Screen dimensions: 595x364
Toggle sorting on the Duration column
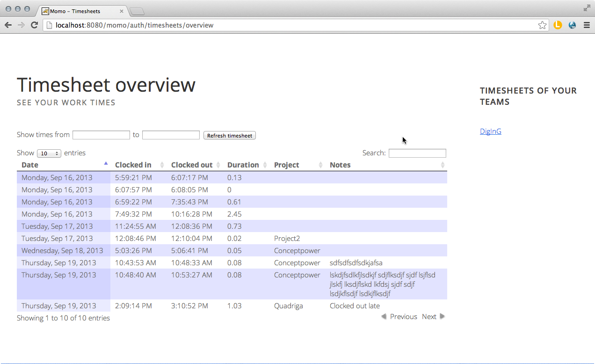[x=264, y=165]
